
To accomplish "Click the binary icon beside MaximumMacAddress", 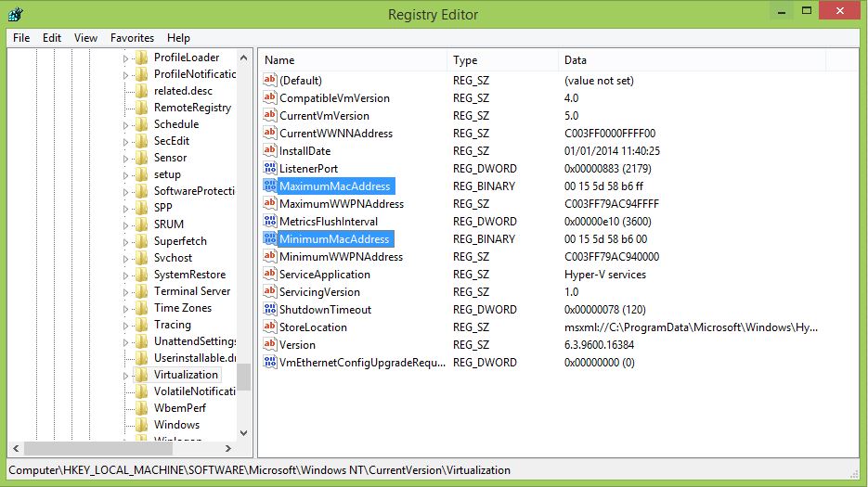I will (269, 186).
